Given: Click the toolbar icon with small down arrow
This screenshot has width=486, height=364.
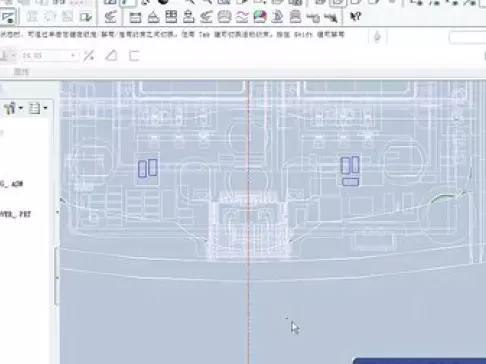Looking at the screenshot, I should (86, 17).
